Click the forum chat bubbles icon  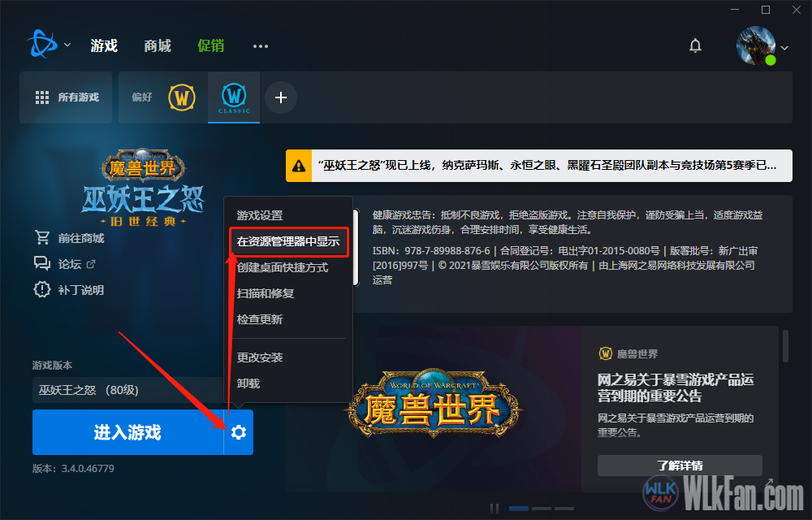pos(42,263)
